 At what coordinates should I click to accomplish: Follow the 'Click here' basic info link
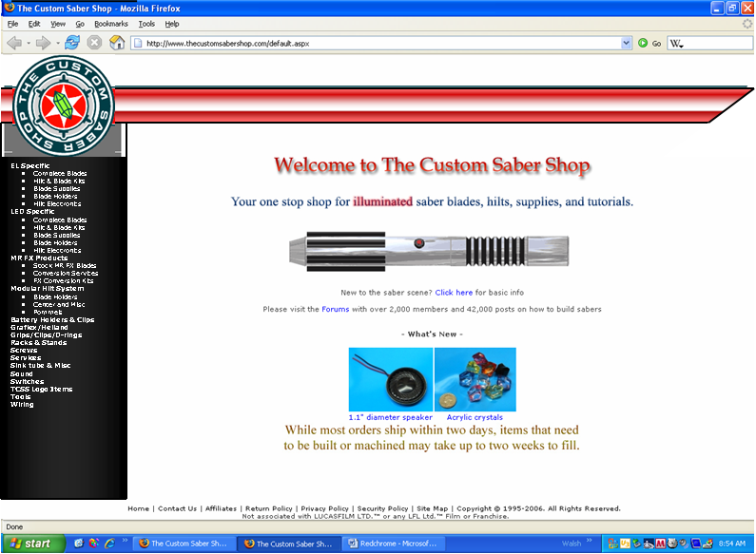point(454,293)
